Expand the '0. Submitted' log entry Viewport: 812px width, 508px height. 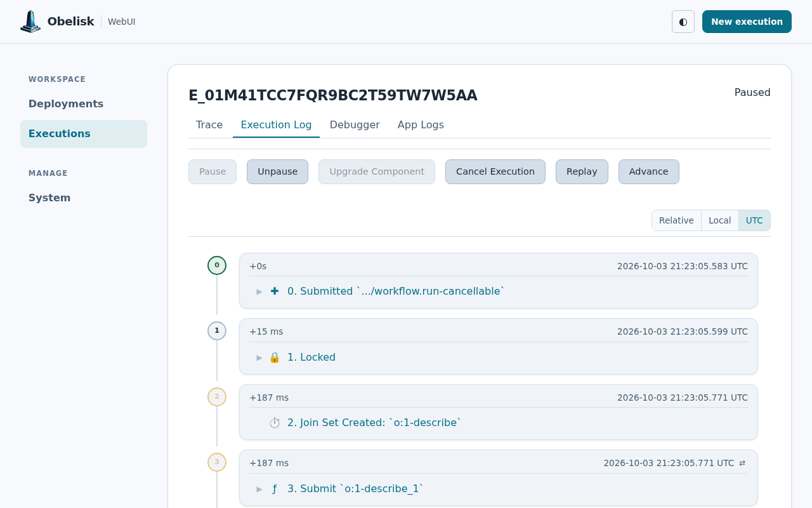[259, 291]
